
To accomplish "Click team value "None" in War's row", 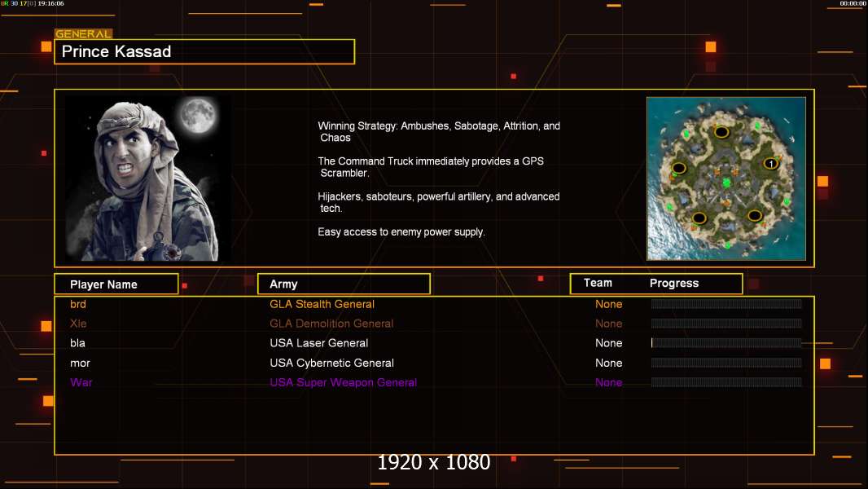I will [609, 382].
